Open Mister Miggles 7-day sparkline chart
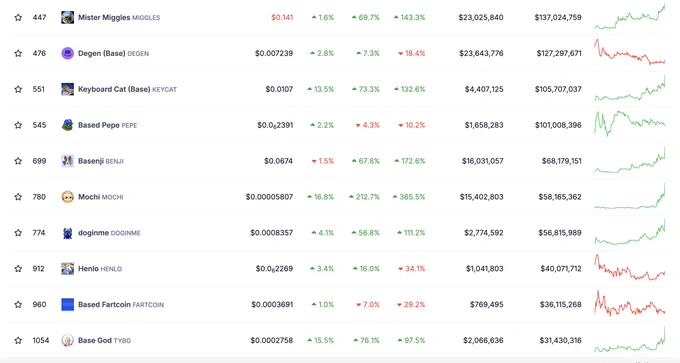Screen dimensions: 680x363 tap(630, 17)
